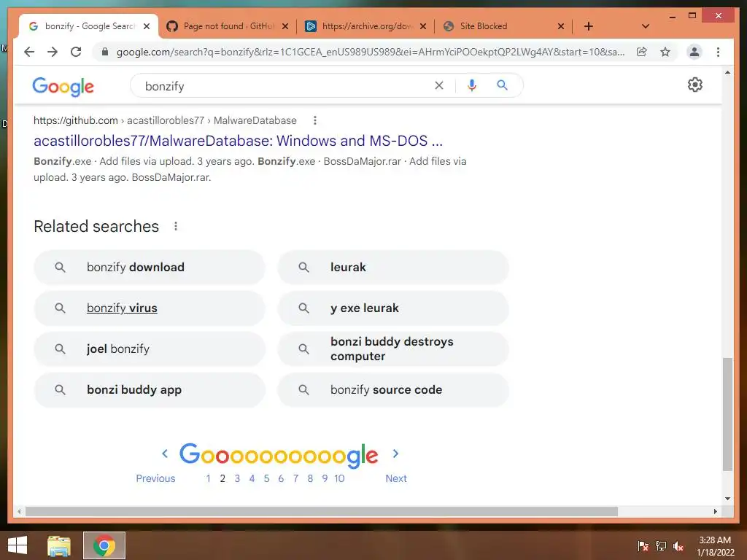
Task: Search related term bonzify download
Action: [x=149, y=267]
